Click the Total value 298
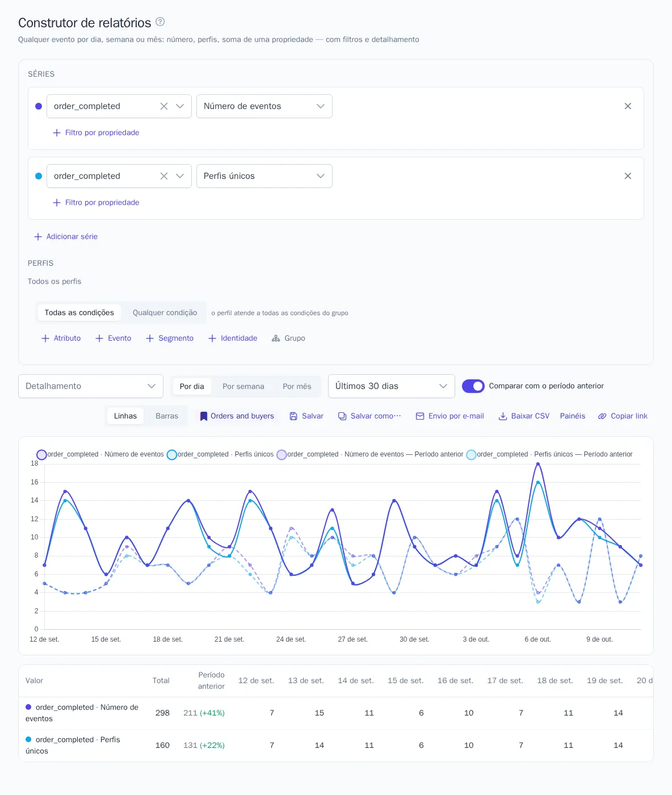 pyautogui.click(x=162, y=713)
